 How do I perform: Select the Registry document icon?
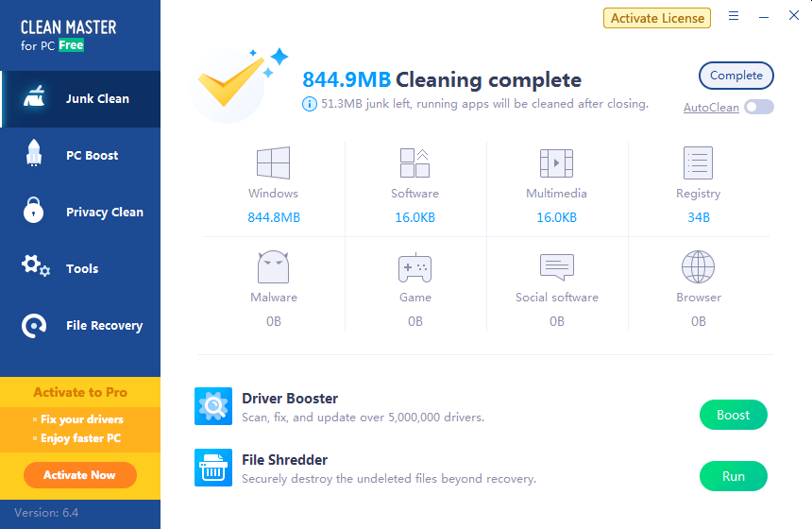698,162
